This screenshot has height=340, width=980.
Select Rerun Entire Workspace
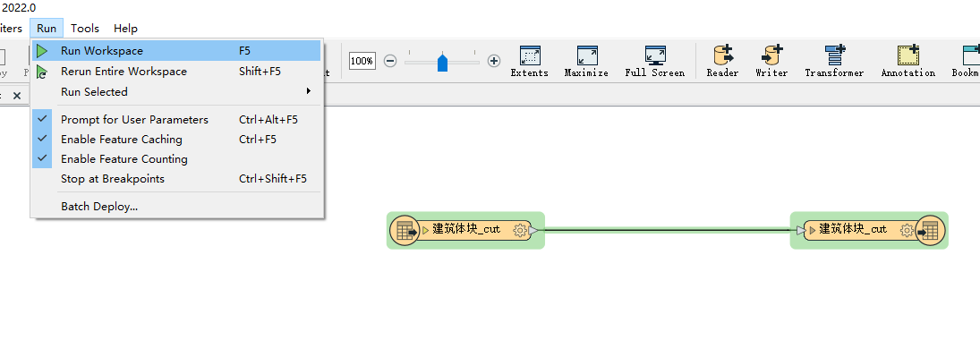click(x=176, y=72)
